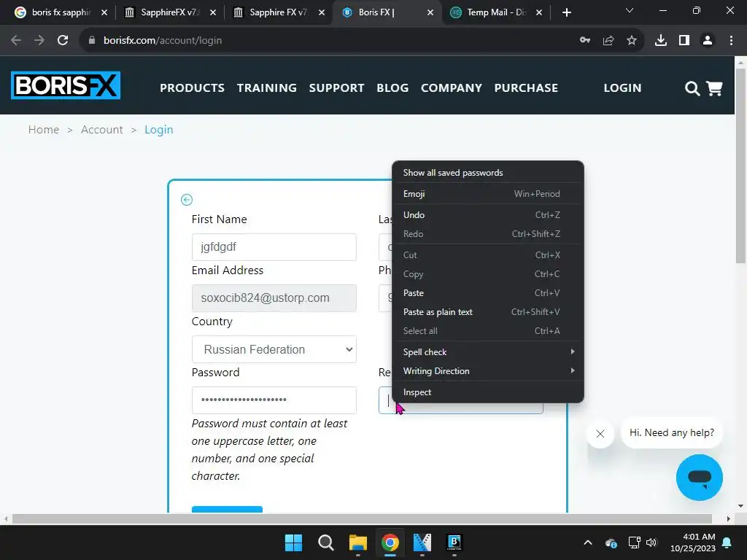Screen dimensions: 747x560
Task: Click the First Name input field
Action: click(274, 247)
